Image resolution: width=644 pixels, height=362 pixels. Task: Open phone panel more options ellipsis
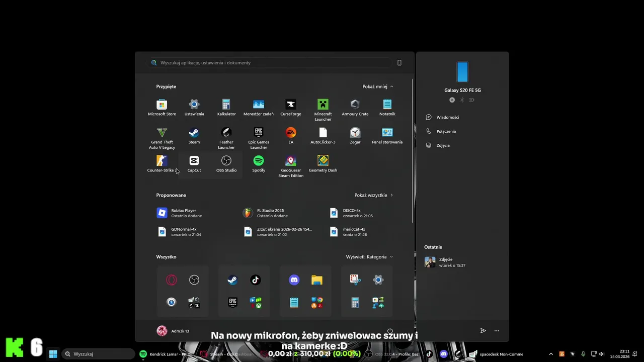click(497, 331)
